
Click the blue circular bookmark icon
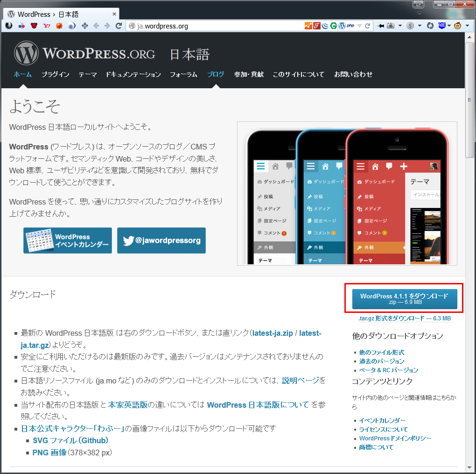72,26
